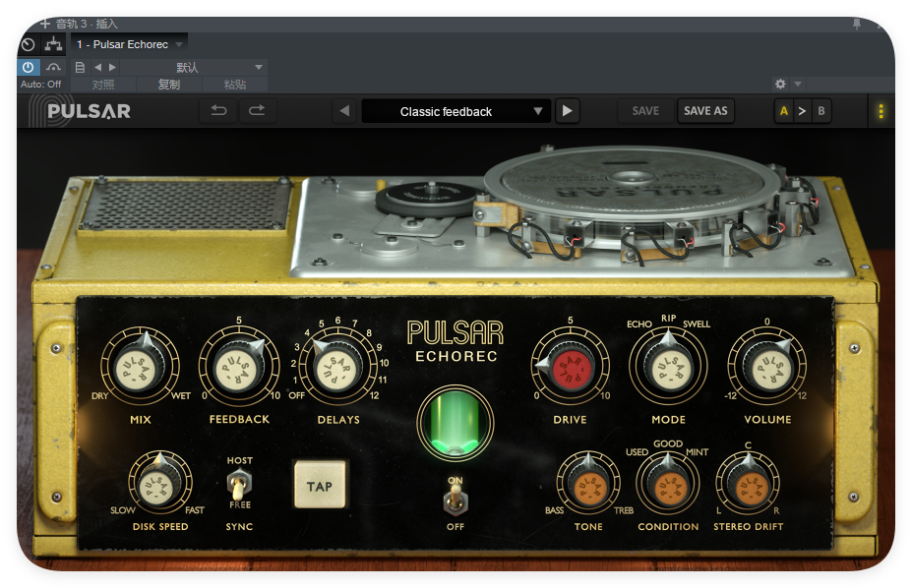The height and width of the screenshot is (588, 912).
Task: Click the SAVE button
Action: [645, 110]
